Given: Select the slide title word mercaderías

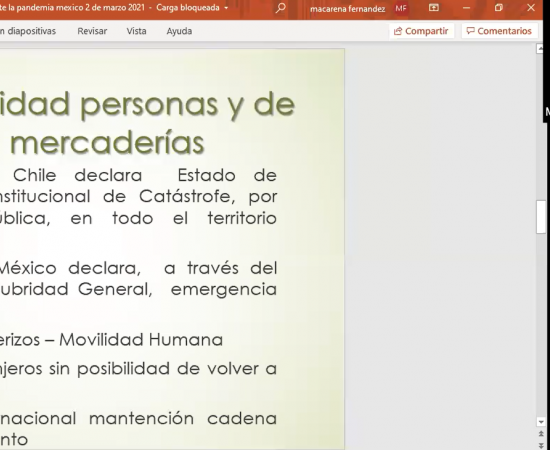Looking at the screenshot, I should click(107, 143).
